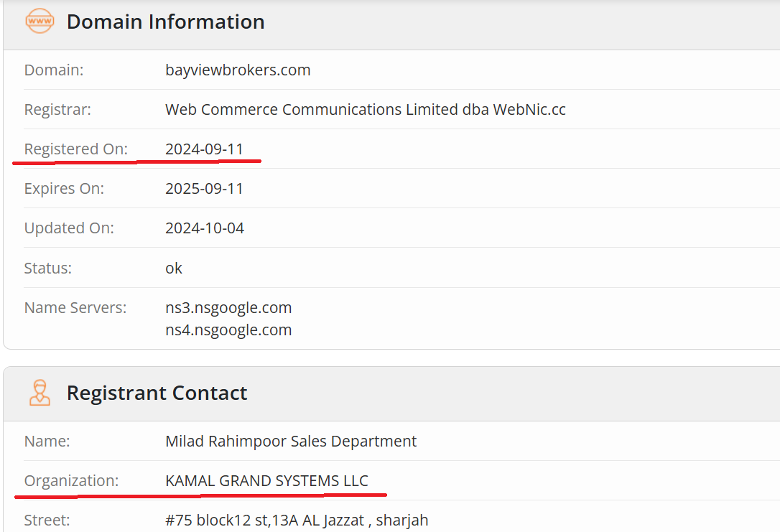Click KAMAL GRAND SYSTEMS LLC organization text
The width and height of the screenshot is (780, 532).
[x=266, y=481]
